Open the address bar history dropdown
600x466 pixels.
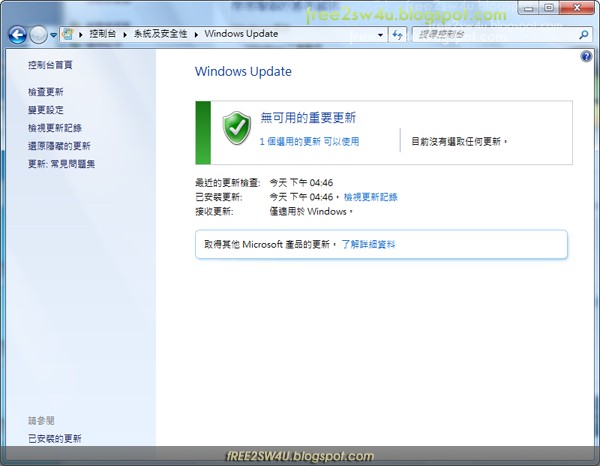[380, 35]
